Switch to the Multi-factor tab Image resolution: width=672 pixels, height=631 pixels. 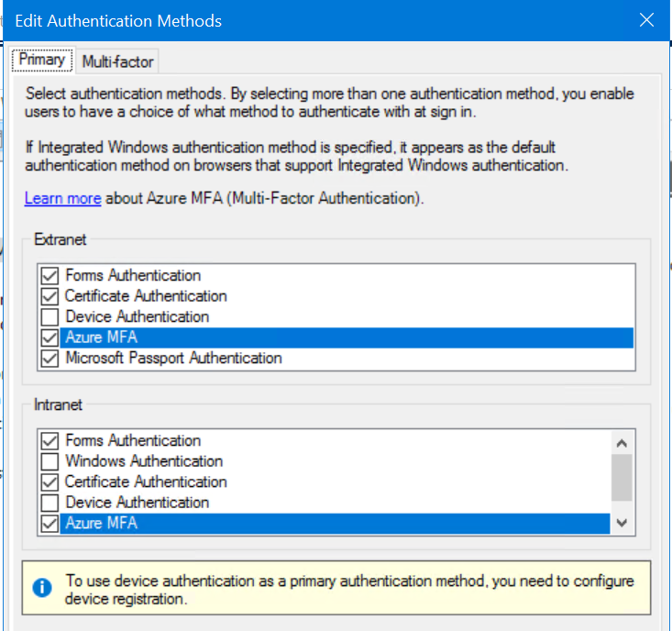click(x=118, y=61)
